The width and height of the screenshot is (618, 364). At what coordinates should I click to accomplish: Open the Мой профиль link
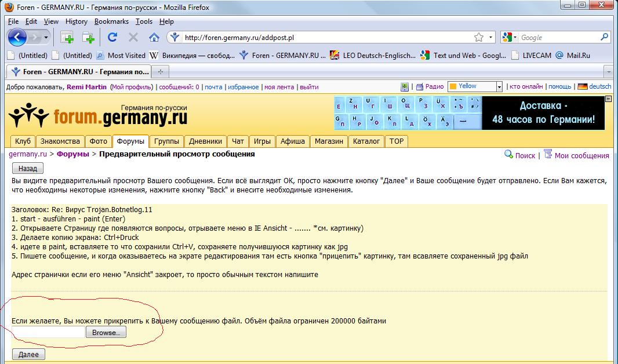tap(132, 87)
